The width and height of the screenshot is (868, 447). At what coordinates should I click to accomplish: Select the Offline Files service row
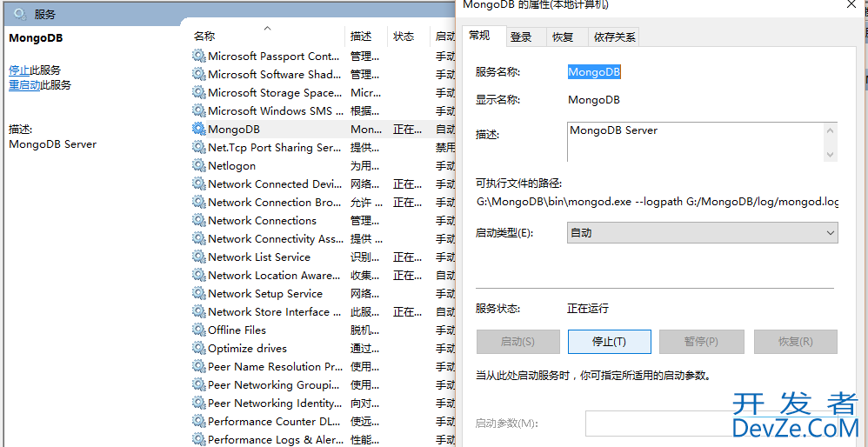[x=324, y=330]
